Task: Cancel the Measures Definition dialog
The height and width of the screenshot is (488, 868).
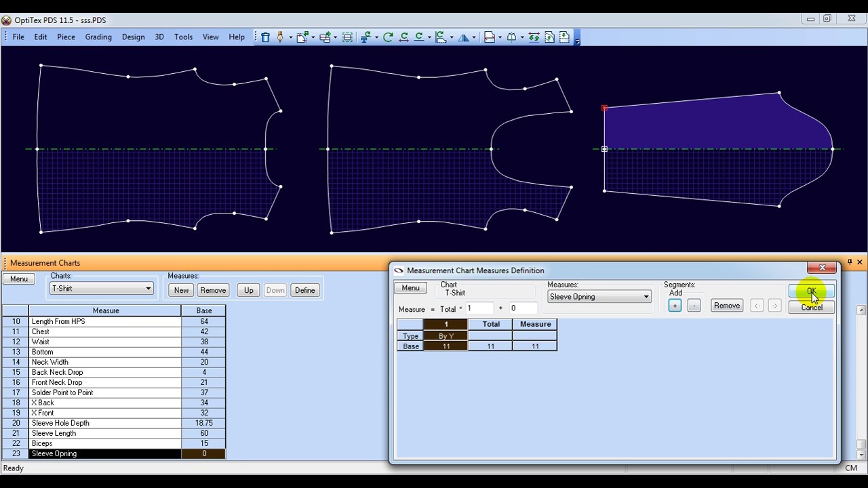Action: coord(812,307)
